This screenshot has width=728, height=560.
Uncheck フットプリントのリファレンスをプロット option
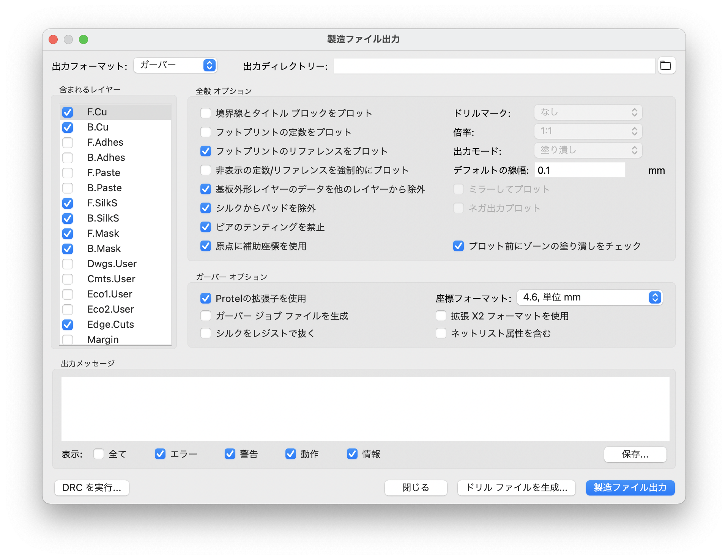(206, 151)
